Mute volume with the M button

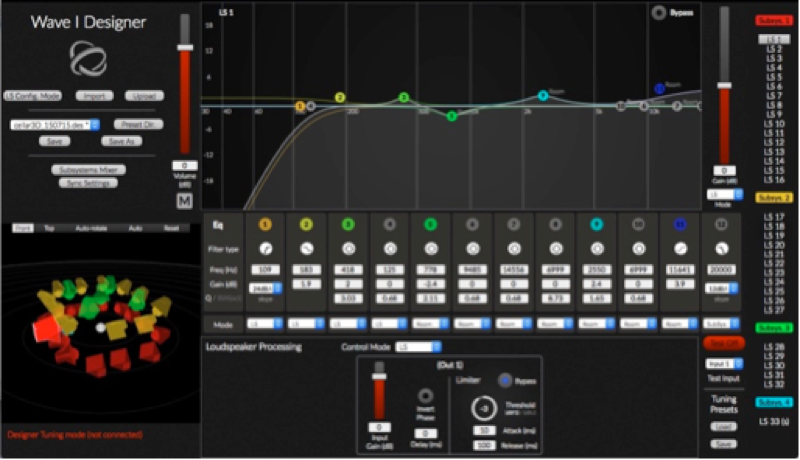184,201
